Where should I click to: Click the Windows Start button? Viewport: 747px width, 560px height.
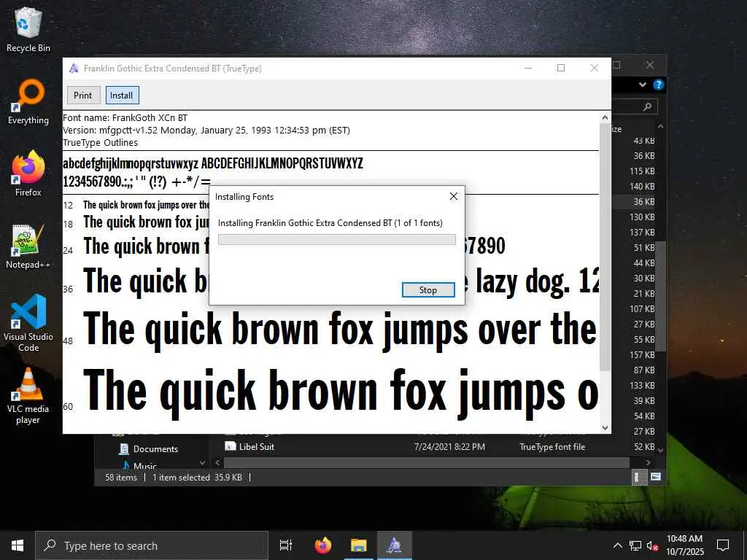coord(18,545)
